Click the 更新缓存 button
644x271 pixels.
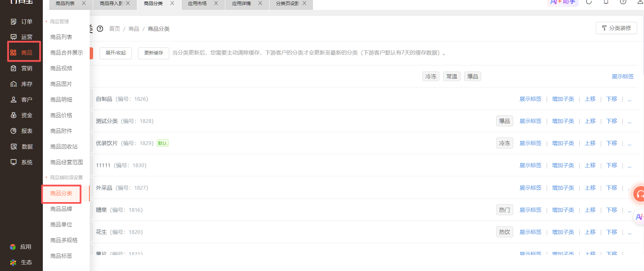click(154, 53)
